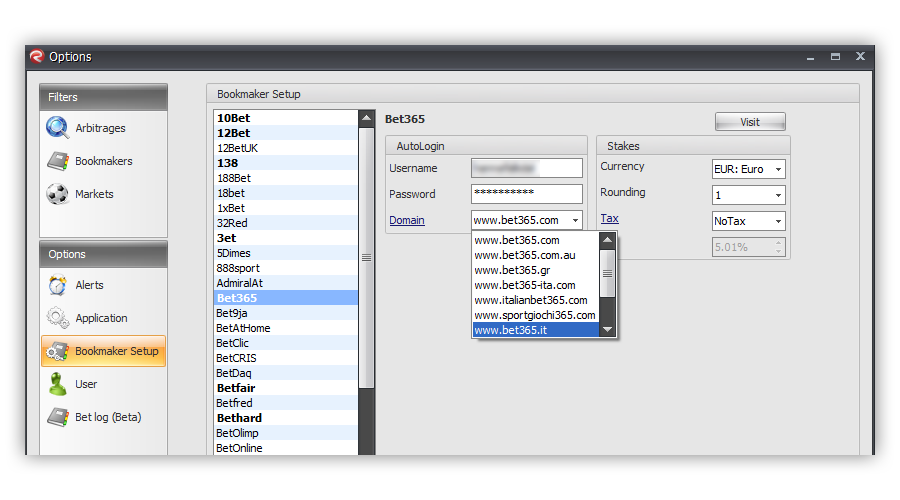Click the Application gears icon

[57, 317]
